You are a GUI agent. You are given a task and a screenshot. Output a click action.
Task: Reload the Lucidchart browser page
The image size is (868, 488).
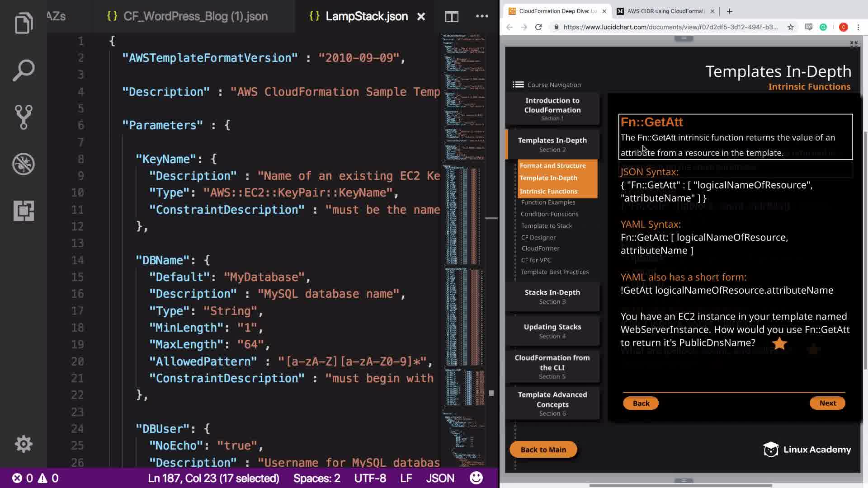point(538,27)
